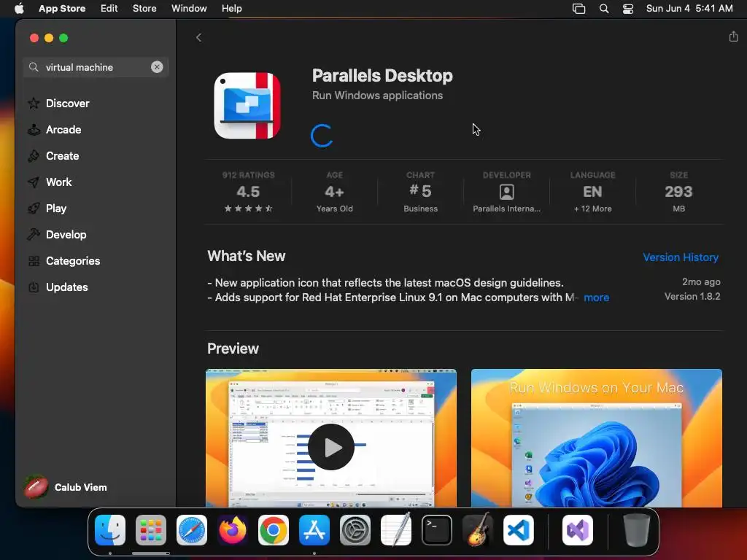
Task: Click the Version 1.8.2 text
Action: 692,296
